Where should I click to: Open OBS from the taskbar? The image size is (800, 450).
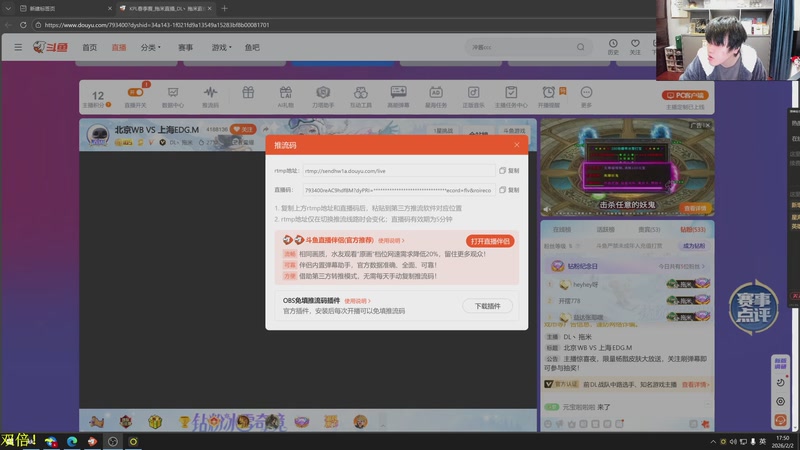[x=113, y=441]
